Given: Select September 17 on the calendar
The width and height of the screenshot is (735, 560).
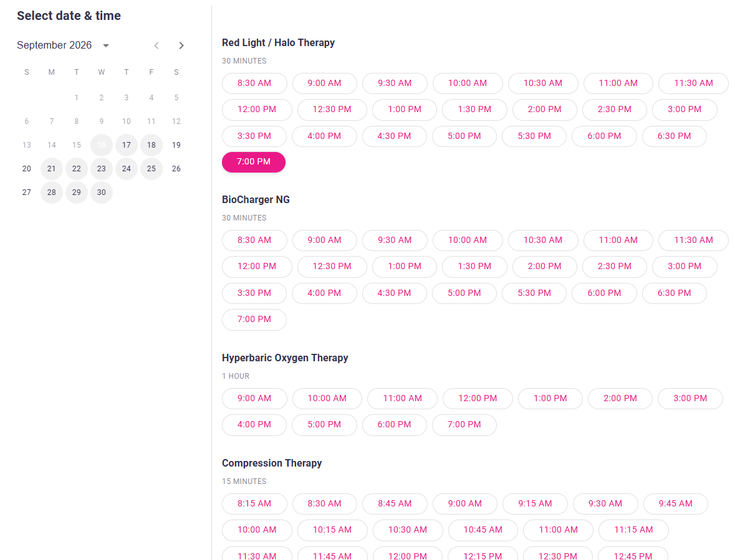Looking at the screenshot, I should (x=127, y=145).
